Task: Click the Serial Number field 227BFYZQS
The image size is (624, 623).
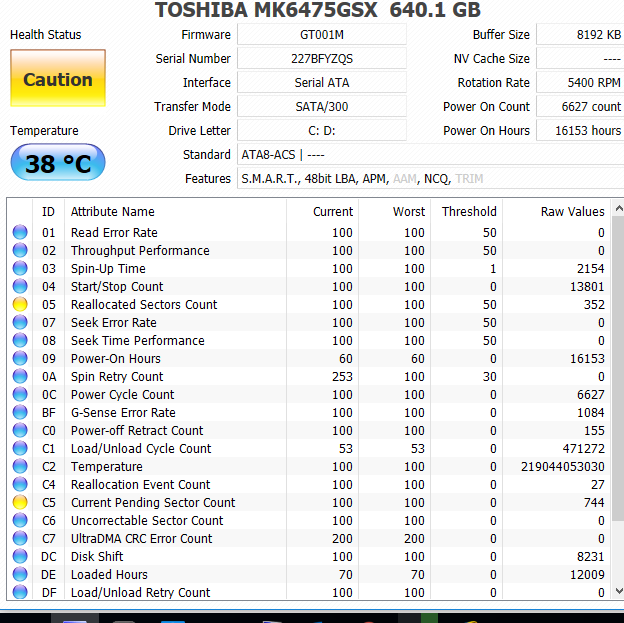Action: coord(322,59)
